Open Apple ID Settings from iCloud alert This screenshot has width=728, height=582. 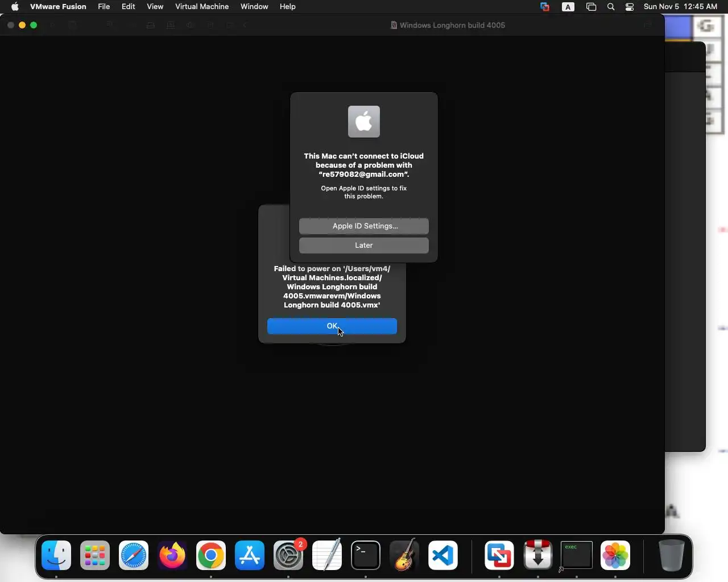(x=364, y=226)
